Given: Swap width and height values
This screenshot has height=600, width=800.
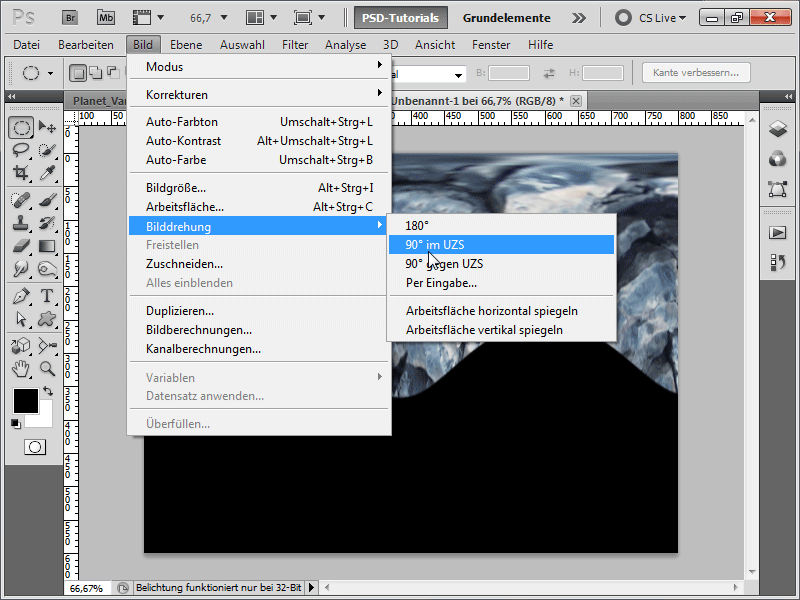Looking at the screenshot, I should pyautogui.click(x=549, y=73).
